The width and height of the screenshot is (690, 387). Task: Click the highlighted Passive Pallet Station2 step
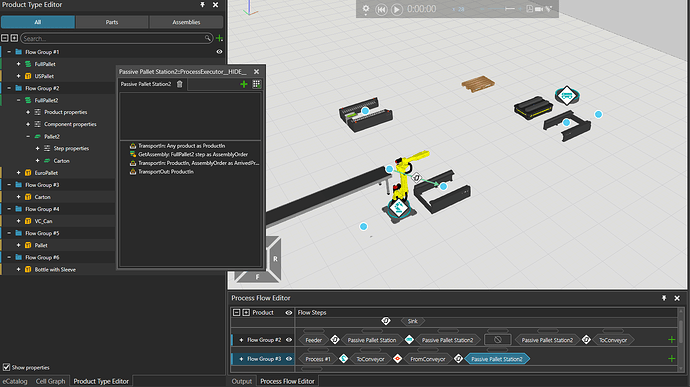point(497,359)
